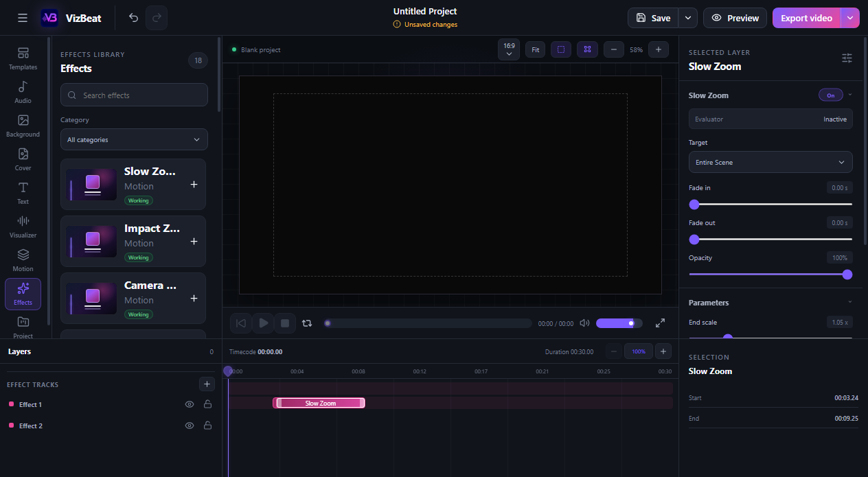This screenshot has height=477, width=868.
Task: Open the hamburger main menu
Action: click(x=23, y=18)
